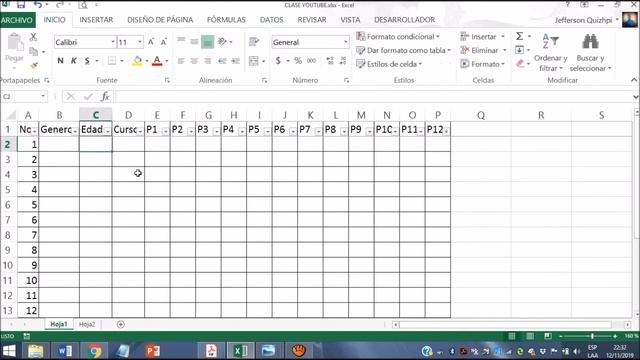Apply the thousands separator 000 icon
This screenshot has width=640, height=360.
tap(311, 61)
